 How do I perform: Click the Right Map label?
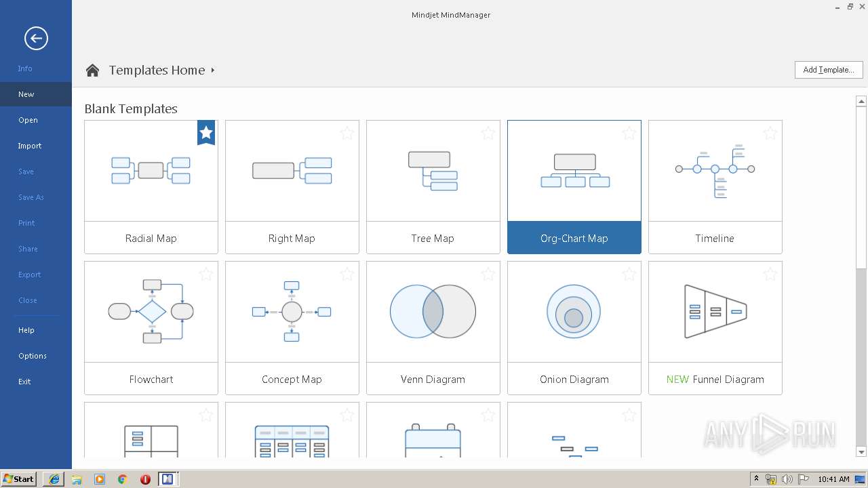click(x=292, y=239)
